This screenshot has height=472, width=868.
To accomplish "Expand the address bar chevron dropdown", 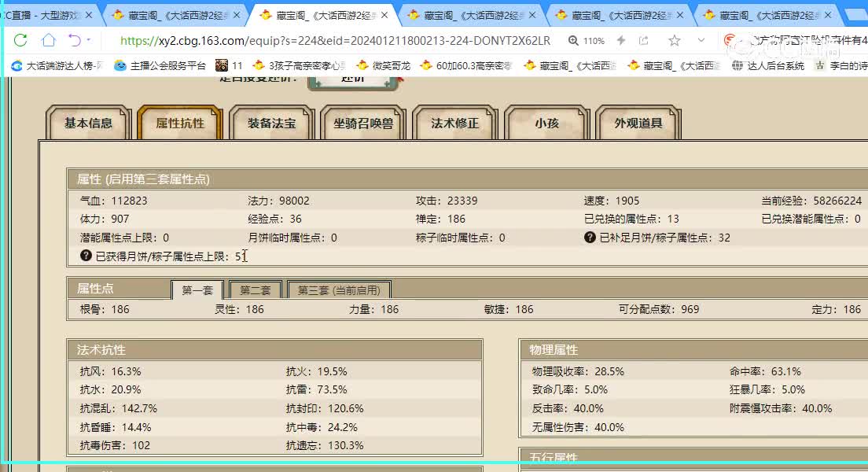I will (701, 40).
